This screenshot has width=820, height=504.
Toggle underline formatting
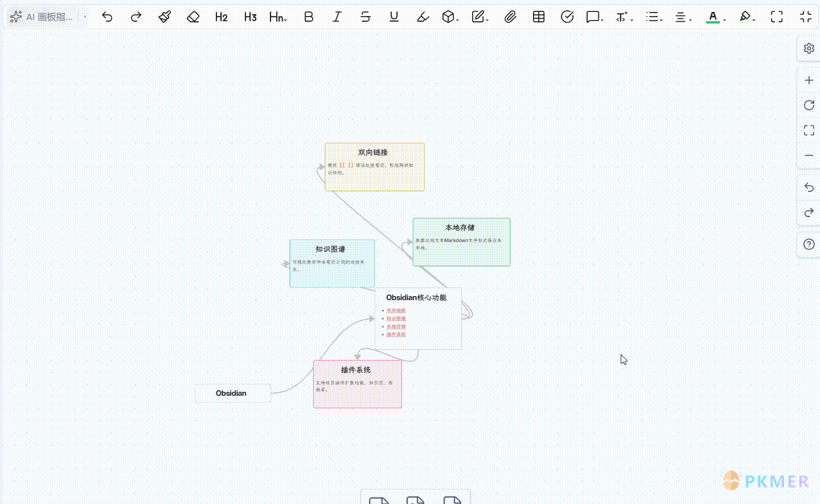(x=394, y=17)
